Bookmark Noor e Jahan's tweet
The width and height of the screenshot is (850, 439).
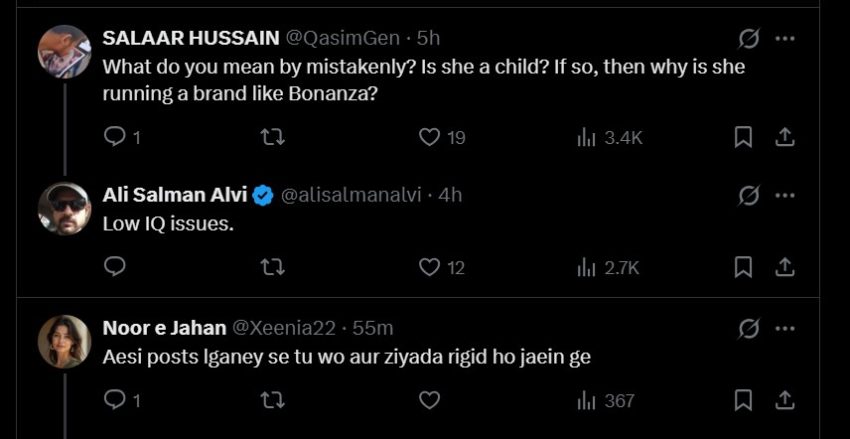743,400
